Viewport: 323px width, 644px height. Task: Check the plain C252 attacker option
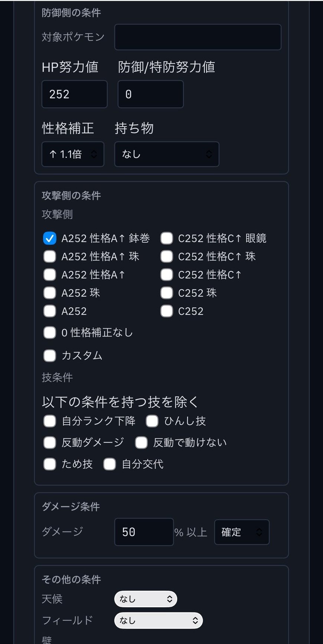pos(167,311)
